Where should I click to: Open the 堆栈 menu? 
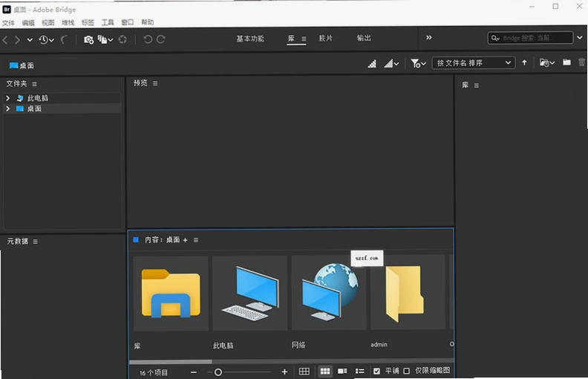click(68, 23)
